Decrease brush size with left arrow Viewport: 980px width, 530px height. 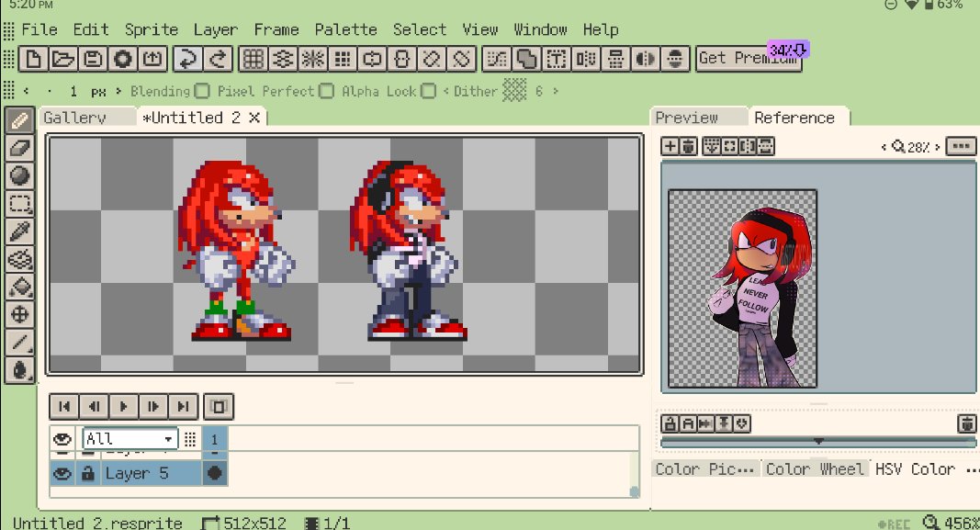27,91
